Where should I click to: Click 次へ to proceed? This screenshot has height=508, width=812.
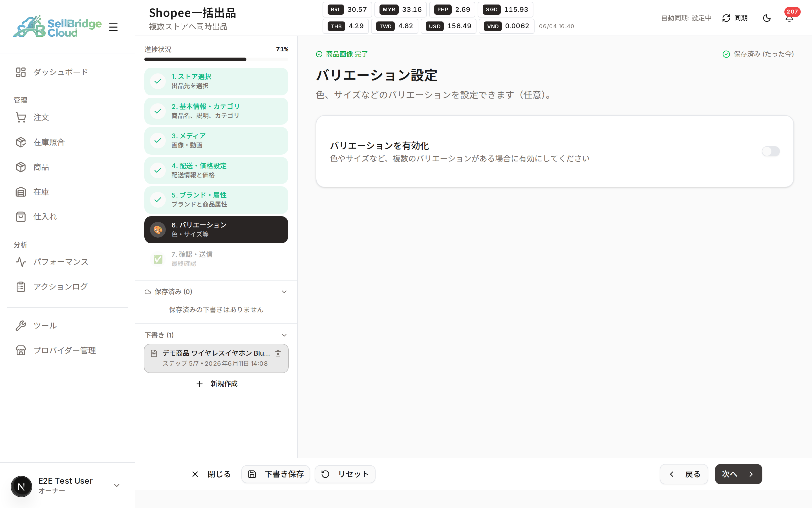[x=738, y=474]
